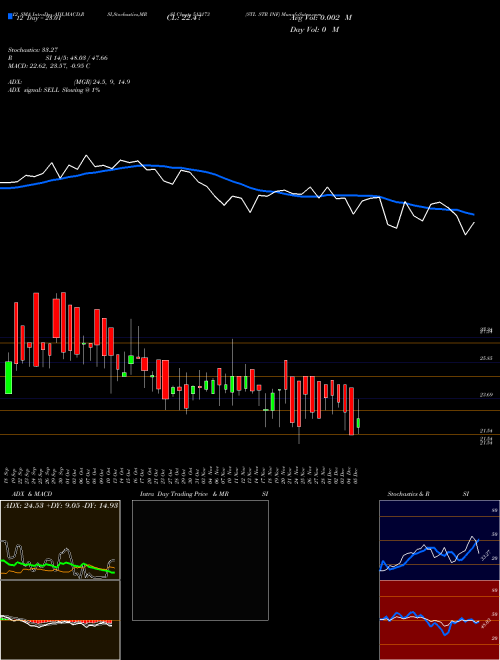This screenshot has width=500, height=660.
Task: Open the empty Intra Day Trading Price panel
Action: point(200,560)
